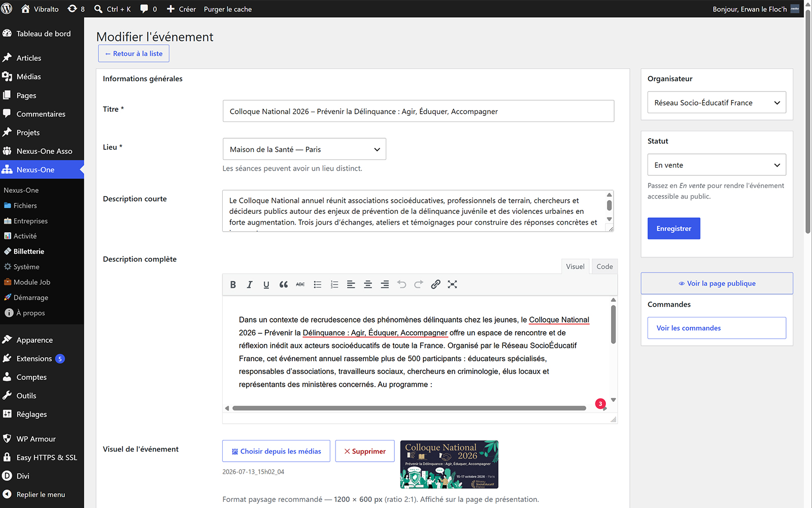Screen dimensions: 812x508
Task: Open Divi menu
Action: (x=42, y=476)
